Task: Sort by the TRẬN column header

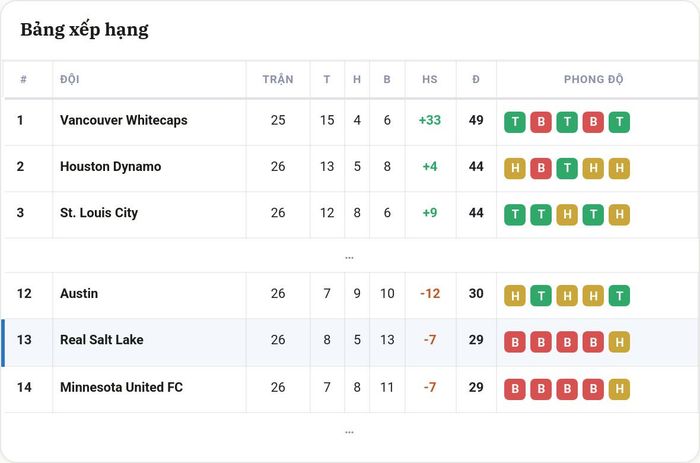Action: click(x=278, y=79)
